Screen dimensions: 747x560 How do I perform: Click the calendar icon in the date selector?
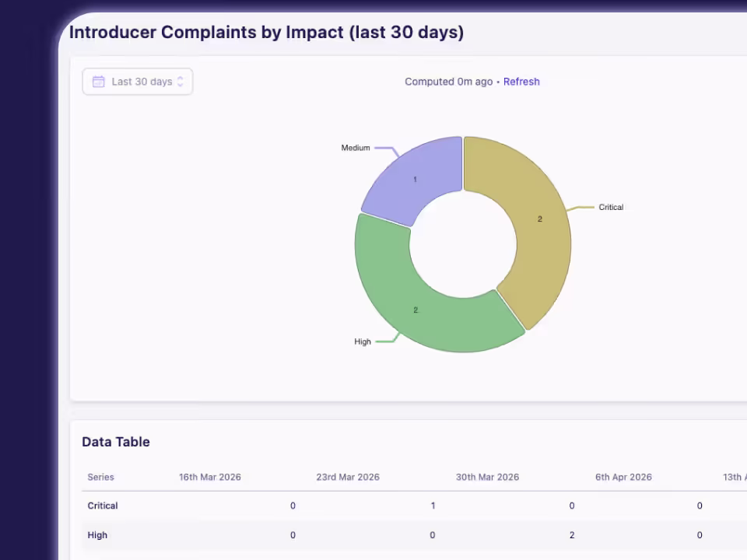tap(98, 81)
